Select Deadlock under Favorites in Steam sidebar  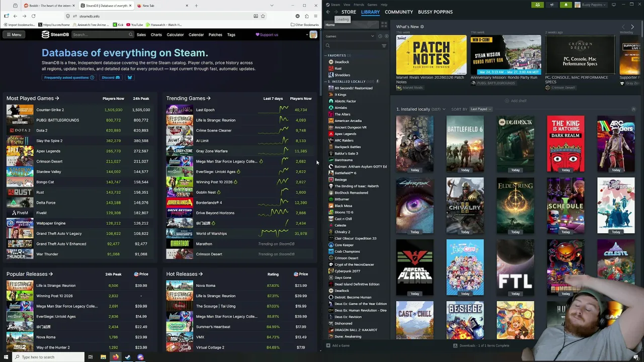point(342,62)
